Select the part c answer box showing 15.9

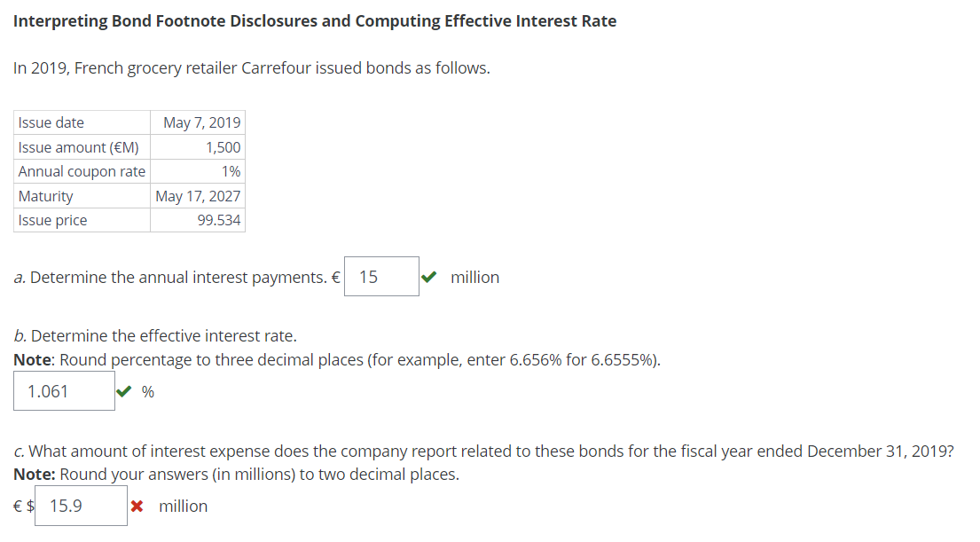tap(81, 505)
